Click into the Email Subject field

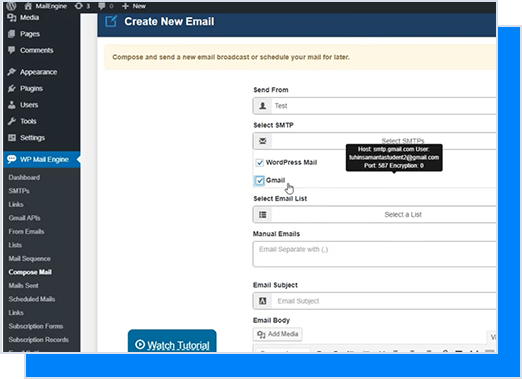click(374, 301)
